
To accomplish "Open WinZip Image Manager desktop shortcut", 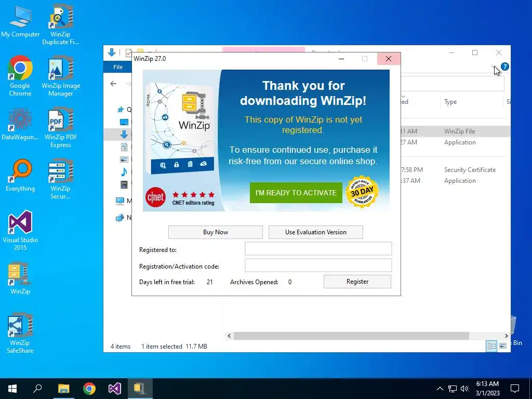I will (61, 75).
